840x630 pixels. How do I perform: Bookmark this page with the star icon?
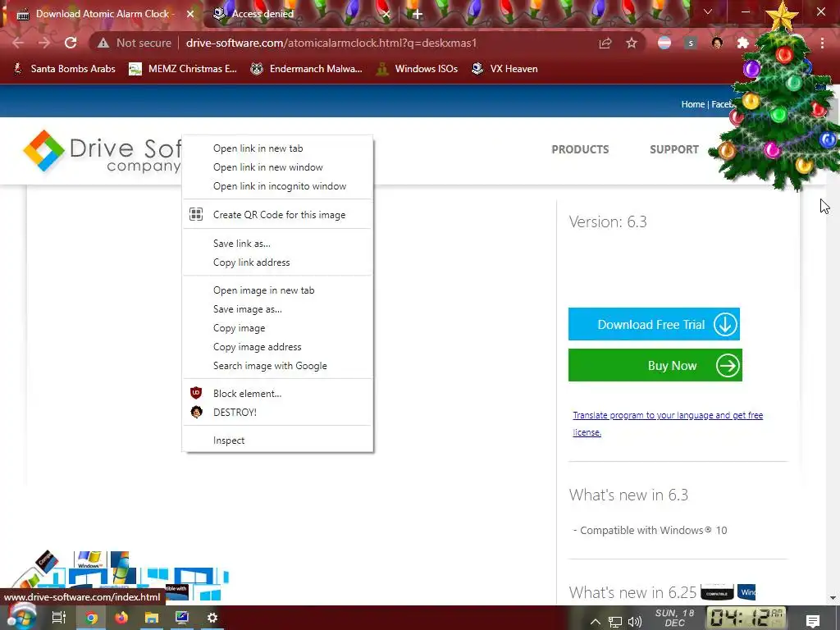tap(632, 43)
